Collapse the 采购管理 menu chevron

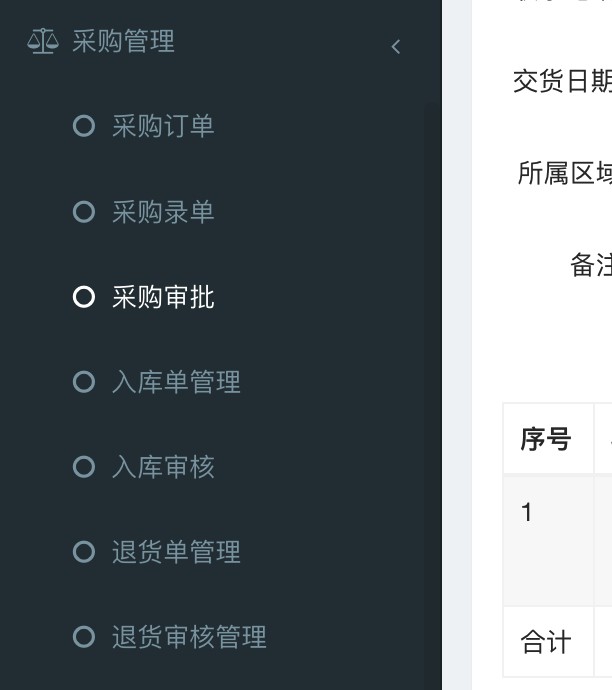[396, 46]
